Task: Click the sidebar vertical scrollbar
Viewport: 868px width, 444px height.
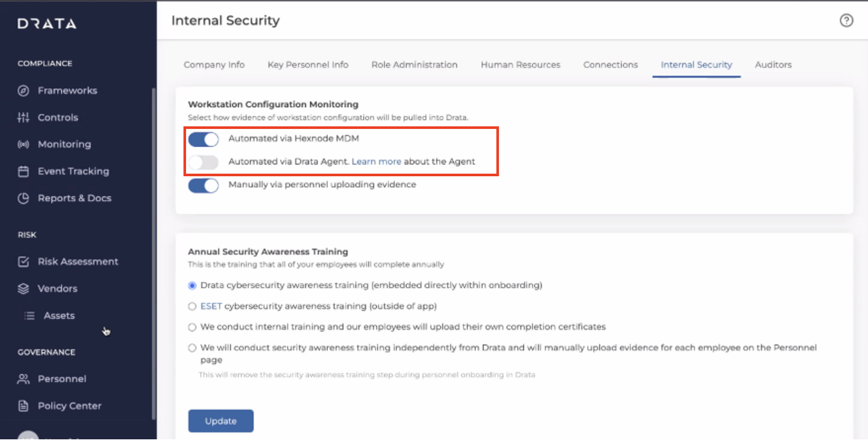Action: coord(154,254)
